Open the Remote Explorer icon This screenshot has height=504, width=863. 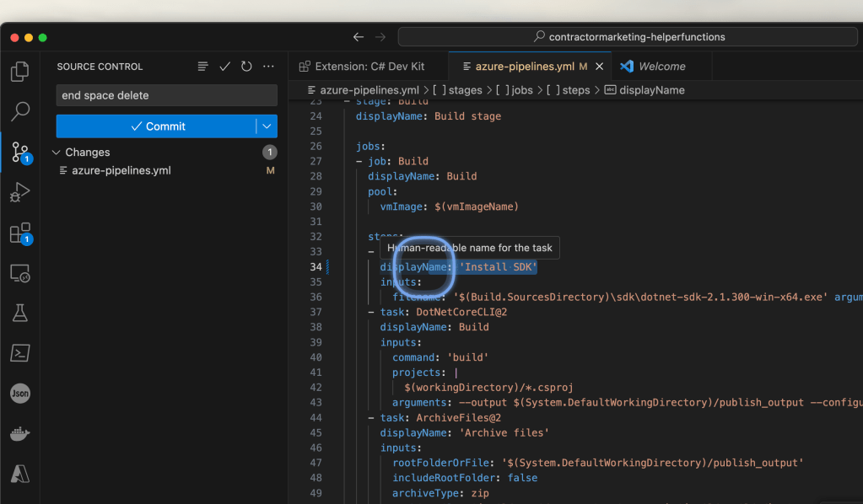coord(19,273)
